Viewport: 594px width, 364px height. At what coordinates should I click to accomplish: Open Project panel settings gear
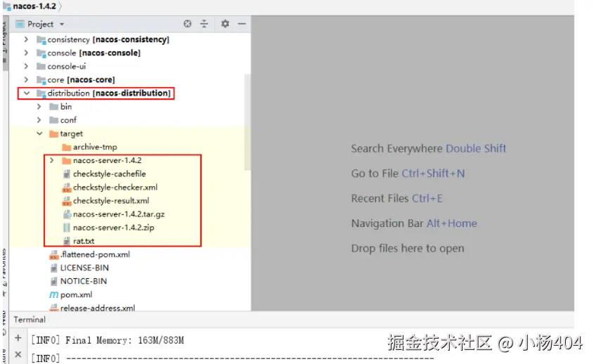point(225,24)
